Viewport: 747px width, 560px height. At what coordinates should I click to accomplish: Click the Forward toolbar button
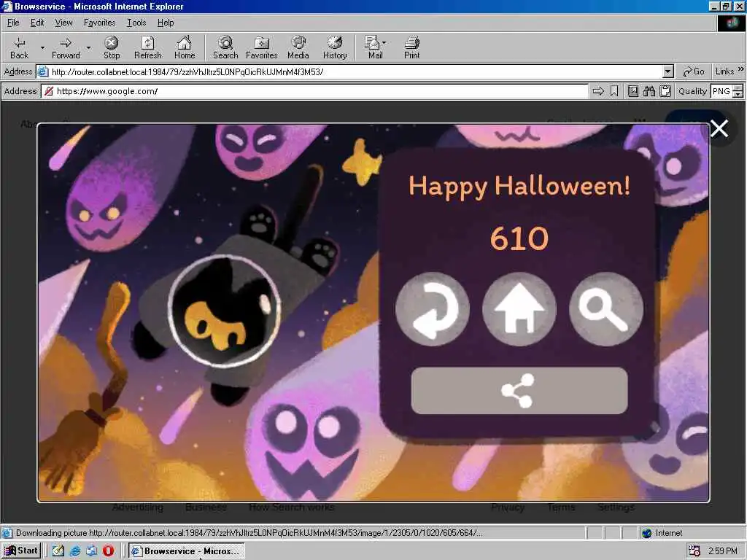[66, 48]
